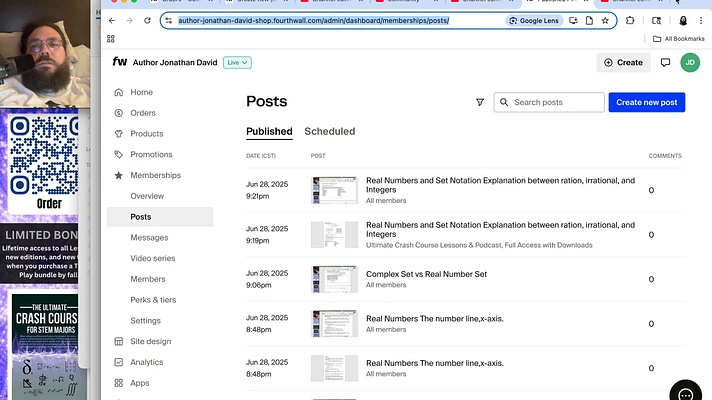712x400 pixels.
Task: Open Promotions in sidebar
Action: click(x=151, y=154)
